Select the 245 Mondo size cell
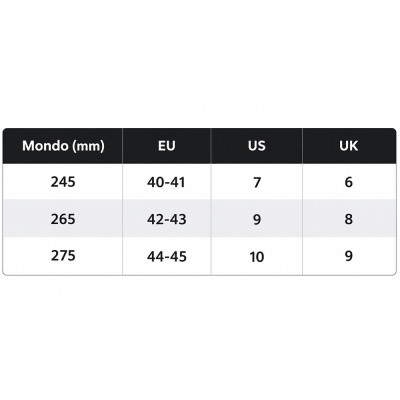 [63, 182]
